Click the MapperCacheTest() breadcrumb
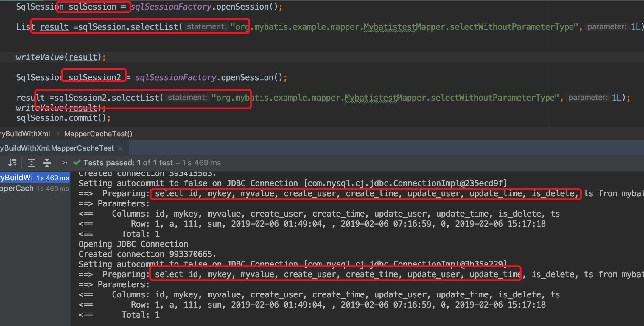 (x=98, y=134)
